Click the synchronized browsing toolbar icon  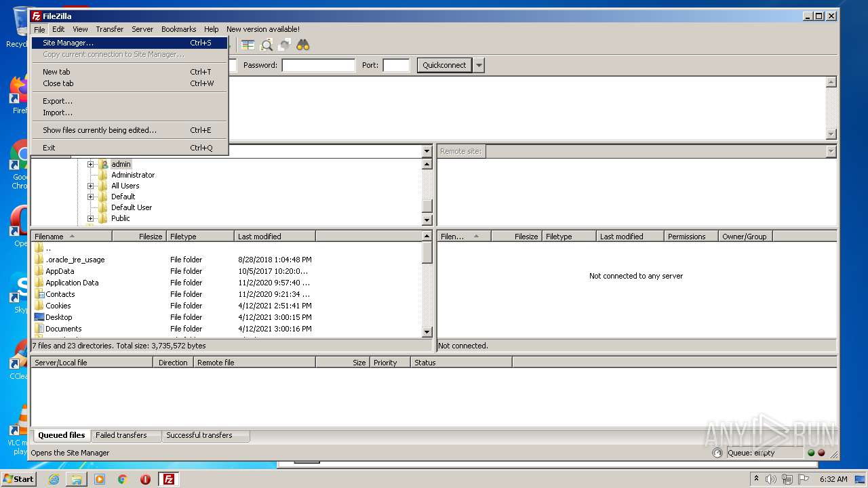(x=285, y=45)
